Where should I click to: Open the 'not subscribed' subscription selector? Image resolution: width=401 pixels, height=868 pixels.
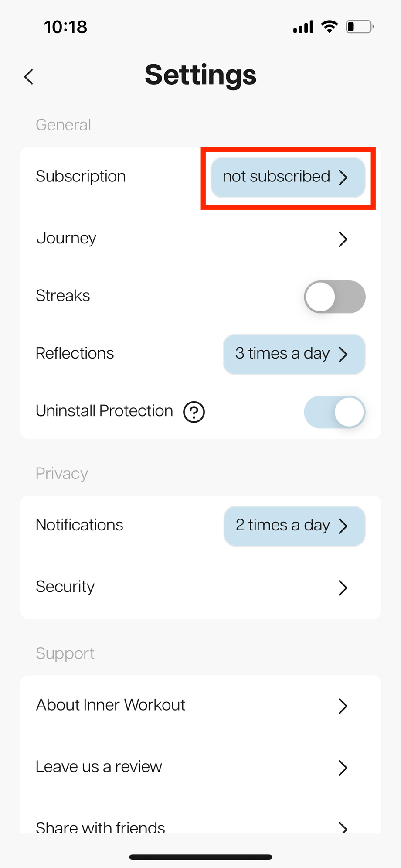tap(288, 178)
